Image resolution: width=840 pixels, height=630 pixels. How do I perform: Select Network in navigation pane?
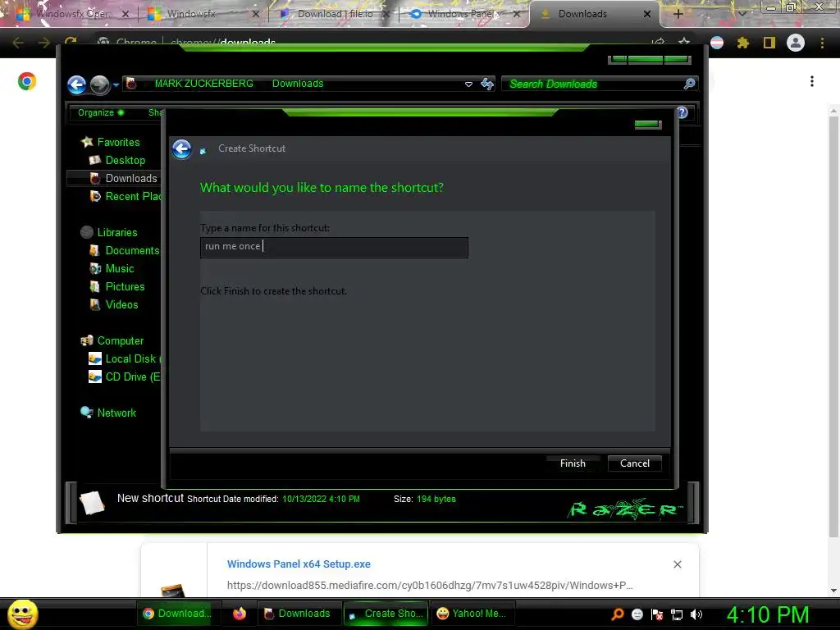(x=116, y=413)
